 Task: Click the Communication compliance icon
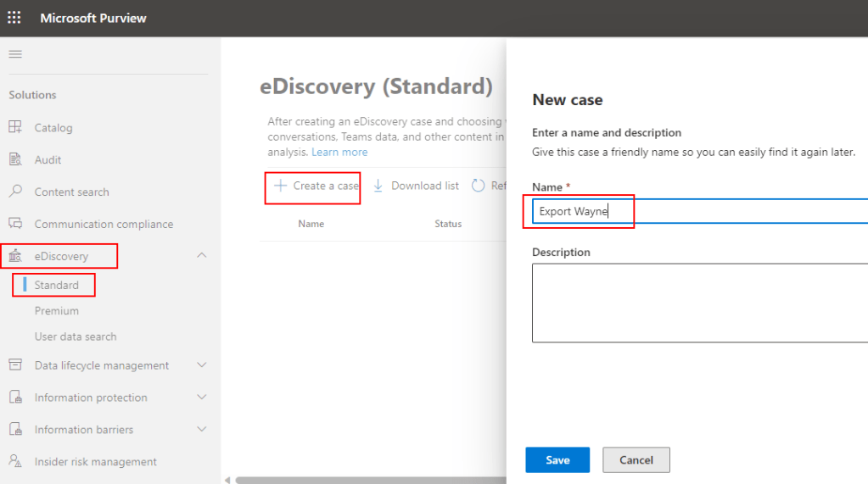[x=15, y=224]
